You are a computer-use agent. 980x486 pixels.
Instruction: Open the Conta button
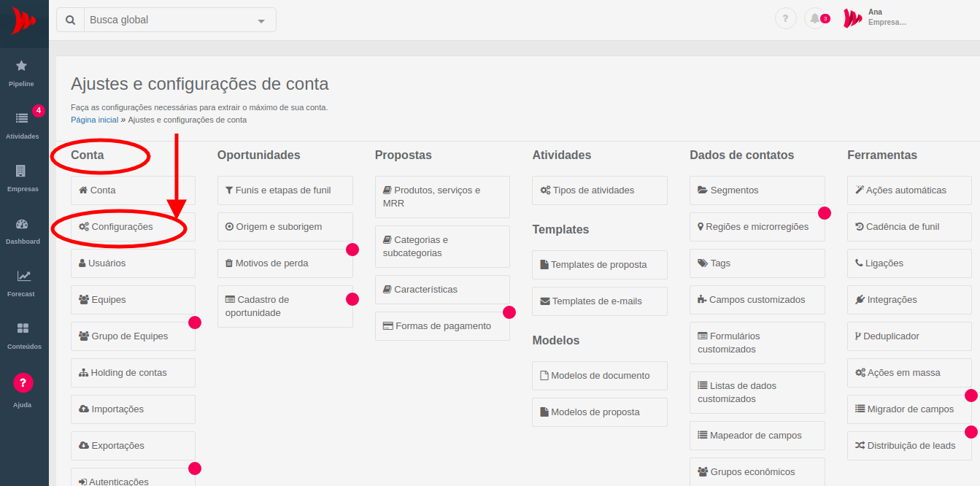pos(133,190)
